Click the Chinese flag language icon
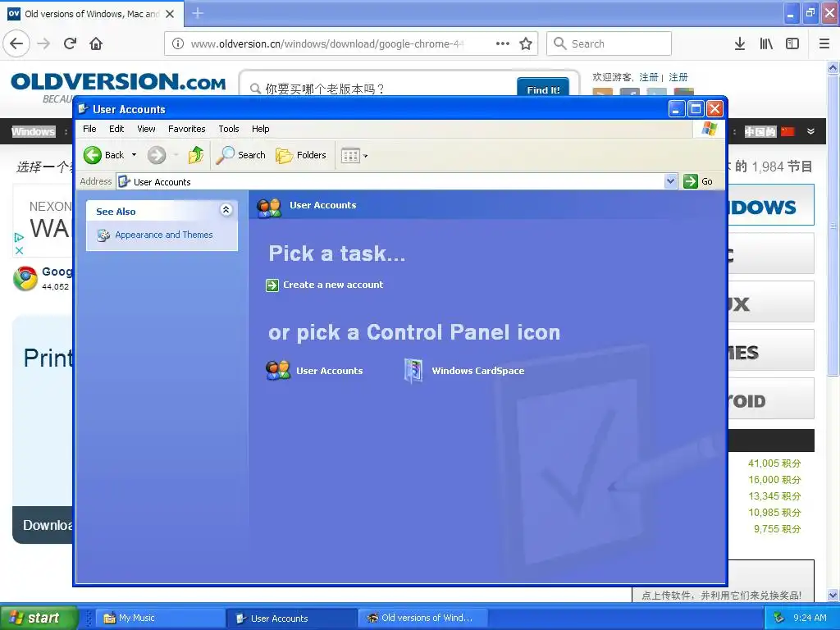840x630 pixels. [x=787, y=131]
